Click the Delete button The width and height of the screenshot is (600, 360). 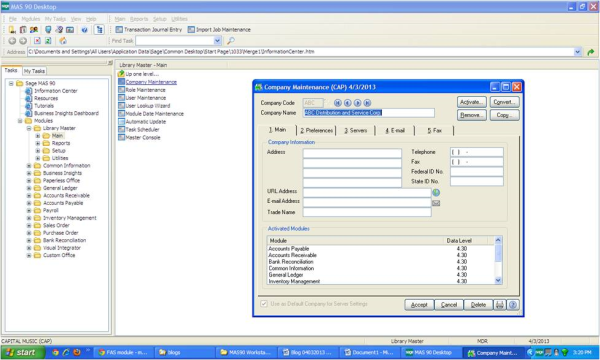(478, 305)
